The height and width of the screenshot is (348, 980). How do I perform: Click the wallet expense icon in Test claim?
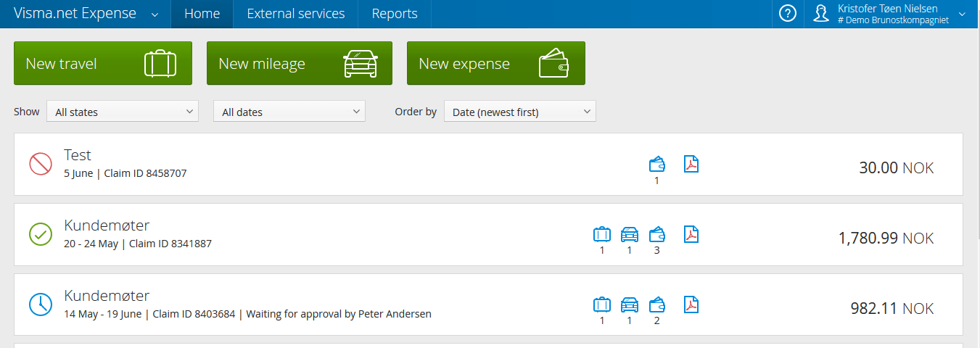click(657, 165)
